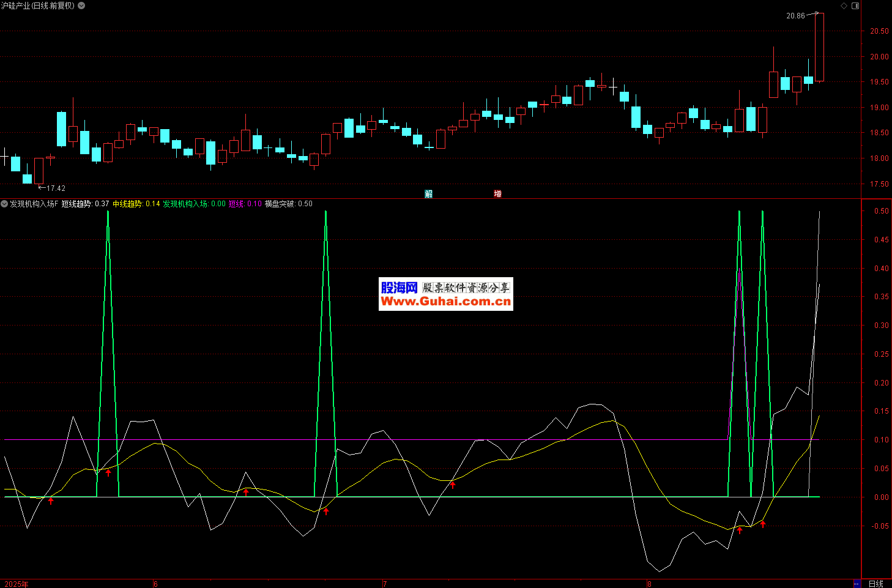This screenshot has width=892, height=588.
Task: Click the magenta 短线: 0.10 legend value
Action: [245, 204]
